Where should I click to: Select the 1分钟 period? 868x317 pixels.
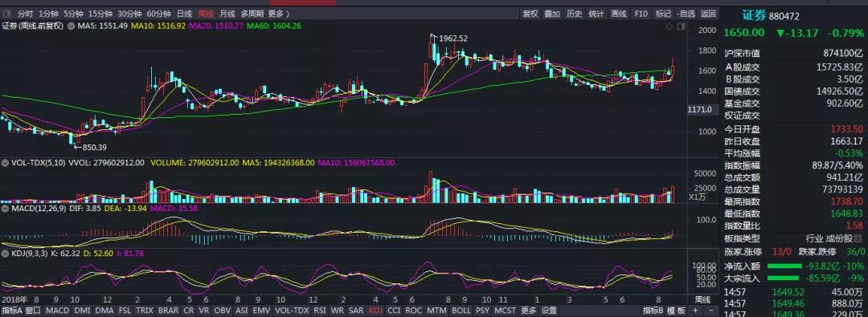pyautogui.click(x=48, y=14)
